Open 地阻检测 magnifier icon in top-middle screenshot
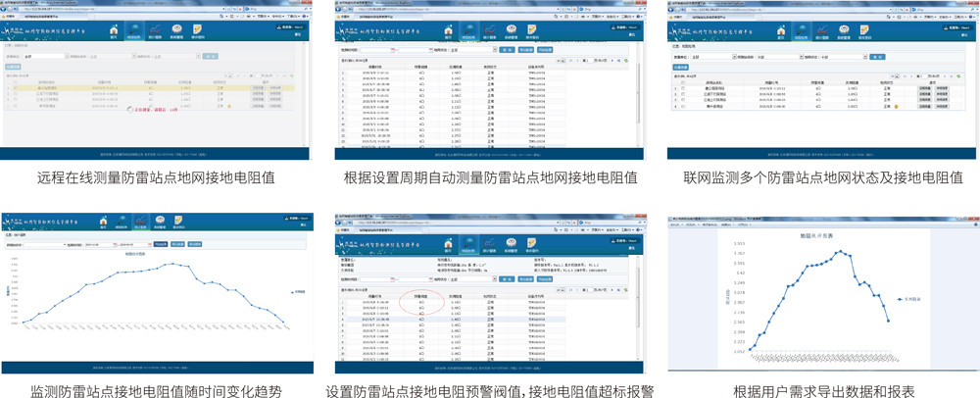 [469, 30]
